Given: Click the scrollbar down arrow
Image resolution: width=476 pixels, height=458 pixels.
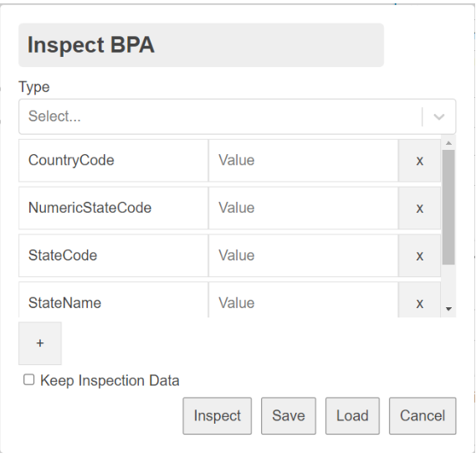Looking at the screenshot, I should coord(448,309).
